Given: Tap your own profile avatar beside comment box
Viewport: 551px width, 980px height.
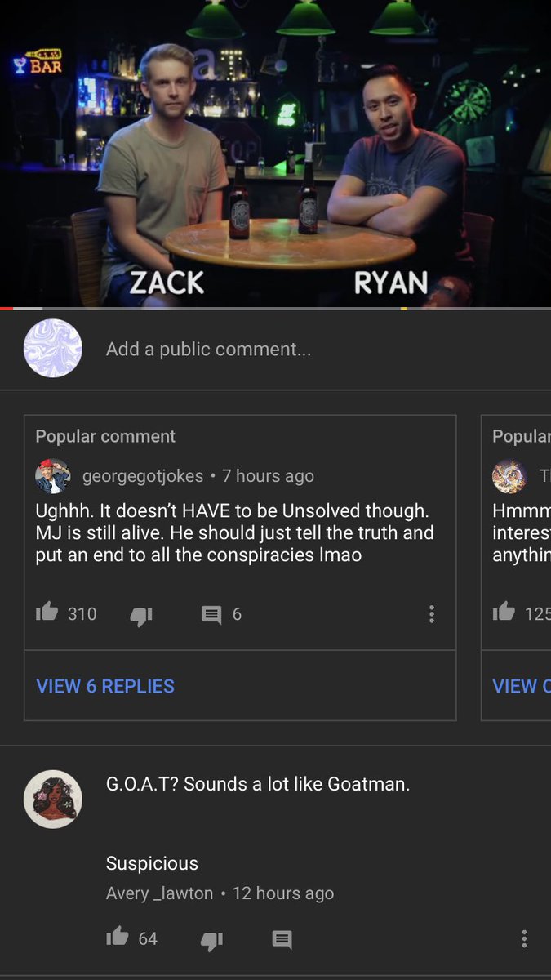Looking at the screenshot, I should click(53, 349).
